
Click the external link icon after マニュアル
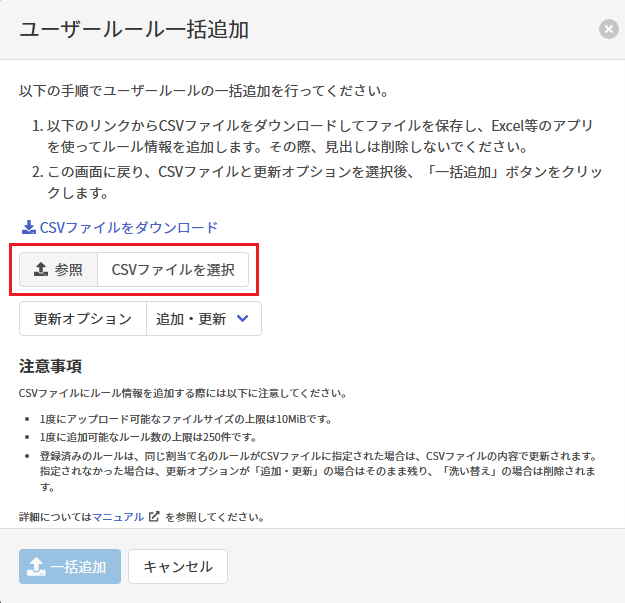154,517
